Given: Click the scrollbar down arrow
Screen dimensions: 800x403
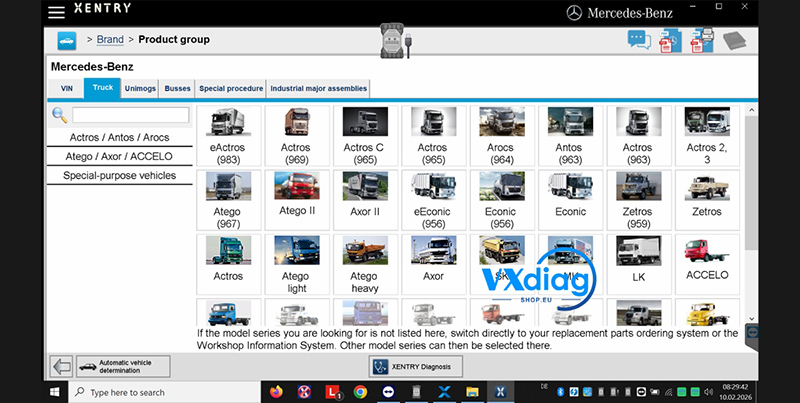Looking at the screenshot, I should (751, 319).
